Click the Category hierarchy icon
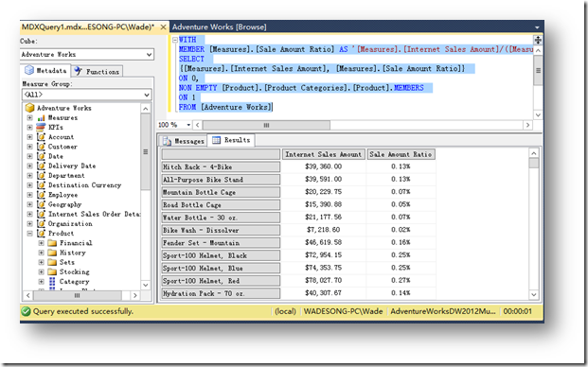 point(52,281)
